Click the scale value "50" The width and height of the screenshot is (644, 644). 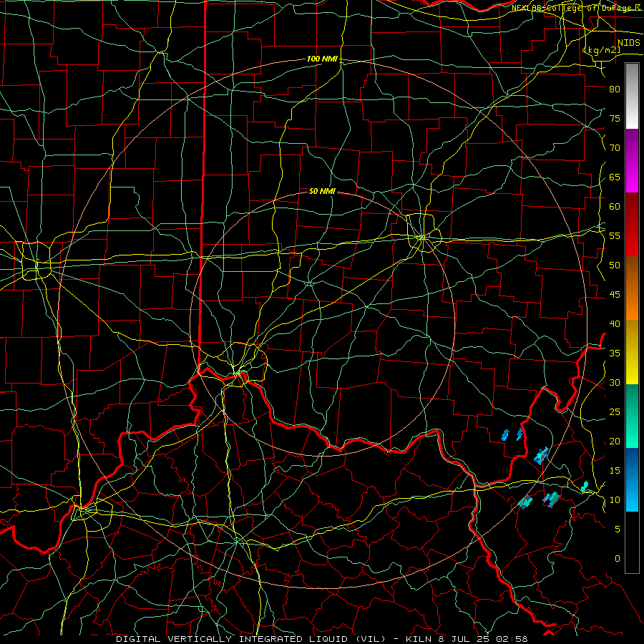tap(615, 265)
